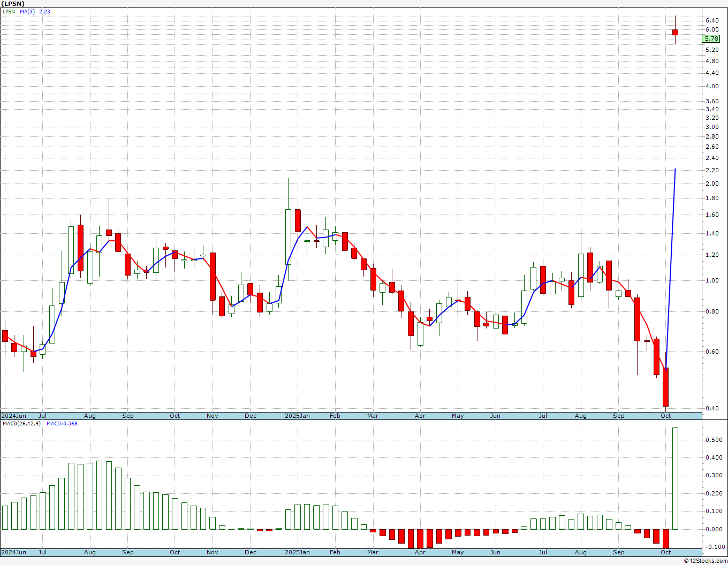Click the 0.60 price axis label
This screenshot has width=728, height=565.
coord(712,352)
